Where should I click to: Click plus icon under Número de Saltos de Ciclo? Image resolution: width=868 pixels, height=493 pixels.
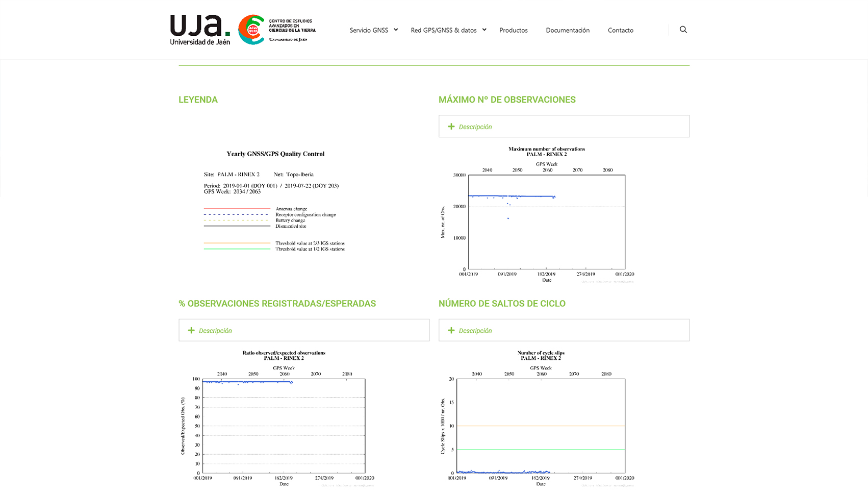point(451,331)
